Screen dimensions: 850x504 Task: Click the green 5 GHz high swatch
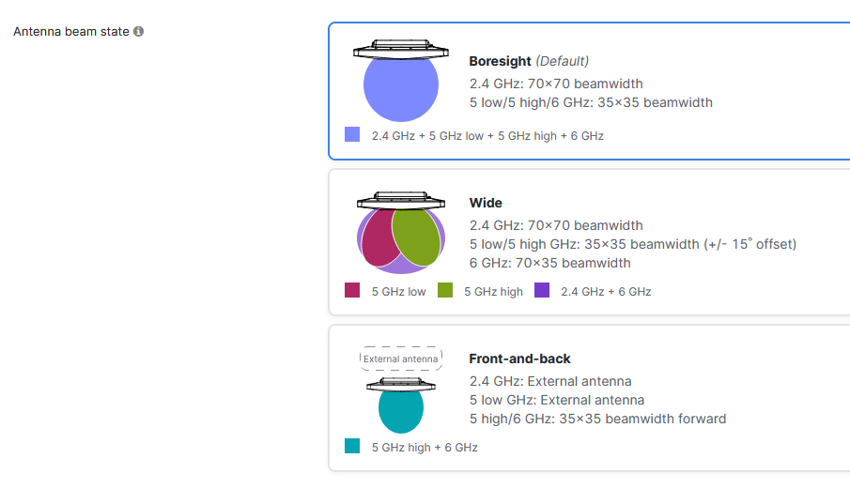445,290
